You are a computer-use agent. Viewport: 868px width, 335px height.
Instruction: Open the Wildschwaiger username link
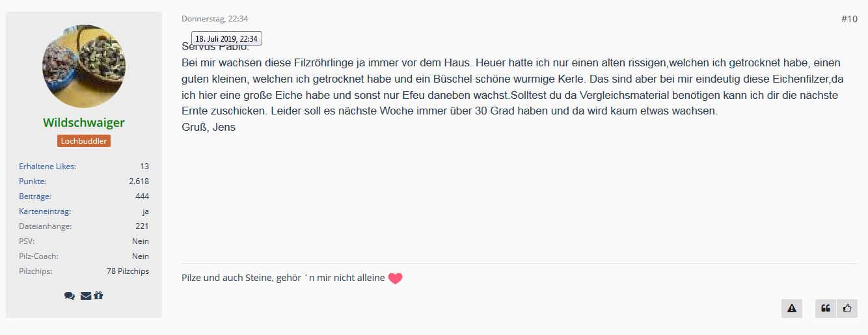tap(84, 122)
